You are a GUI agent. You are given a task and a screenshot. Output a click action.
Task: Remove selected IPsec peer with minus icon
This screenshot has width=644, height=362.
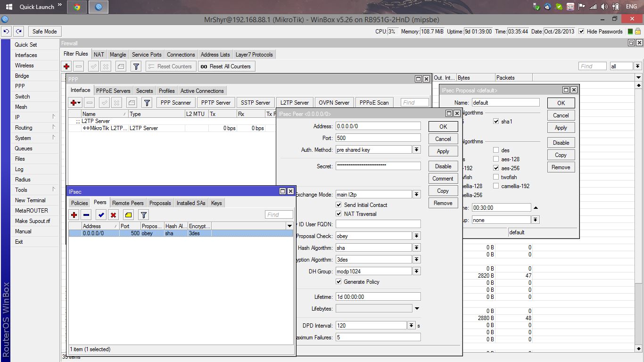(x=86, y=215)
